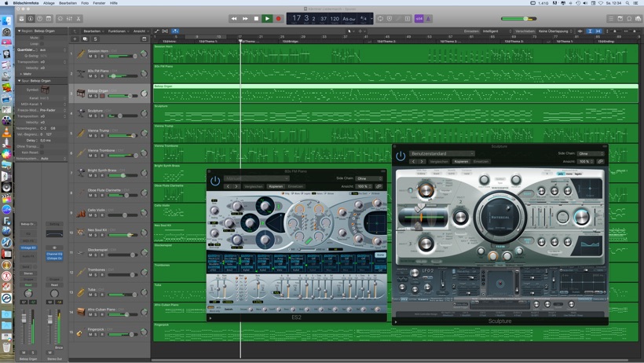Open Hilfe menu in menu bar

point(113,3)
